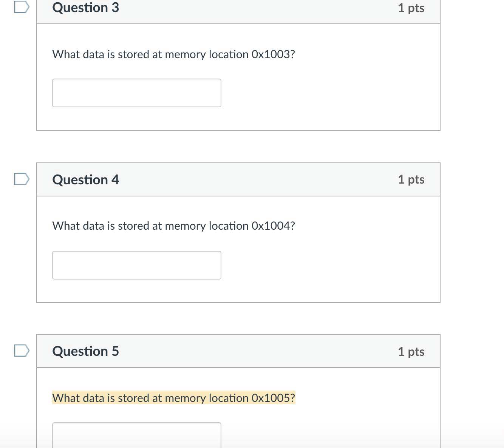Select the answer input under Question 5
The image size is (504, 448).
[x=136, y=435]
